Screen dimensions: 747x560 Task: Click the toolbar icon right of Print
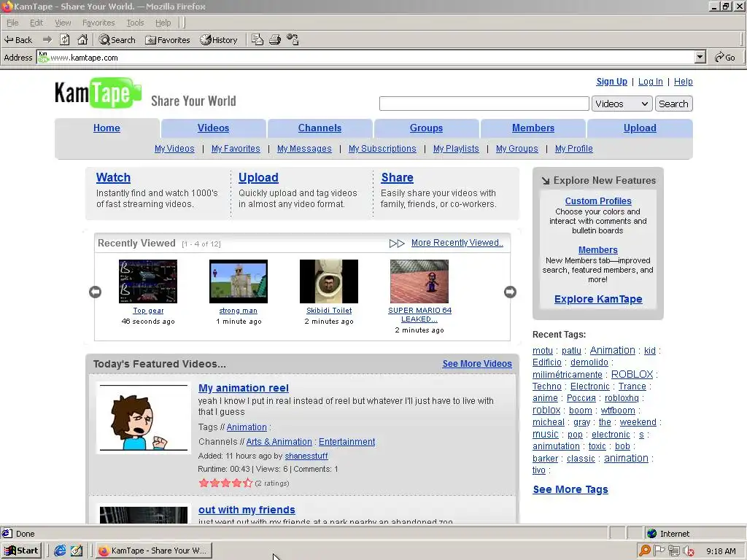(293, 39)
